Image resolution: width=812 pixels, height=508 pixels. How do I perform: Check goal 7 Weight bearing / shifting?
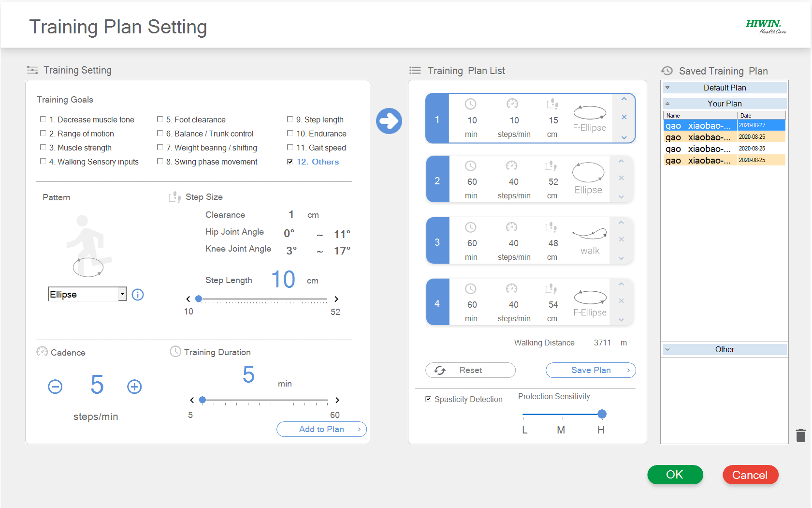[160, 147]
